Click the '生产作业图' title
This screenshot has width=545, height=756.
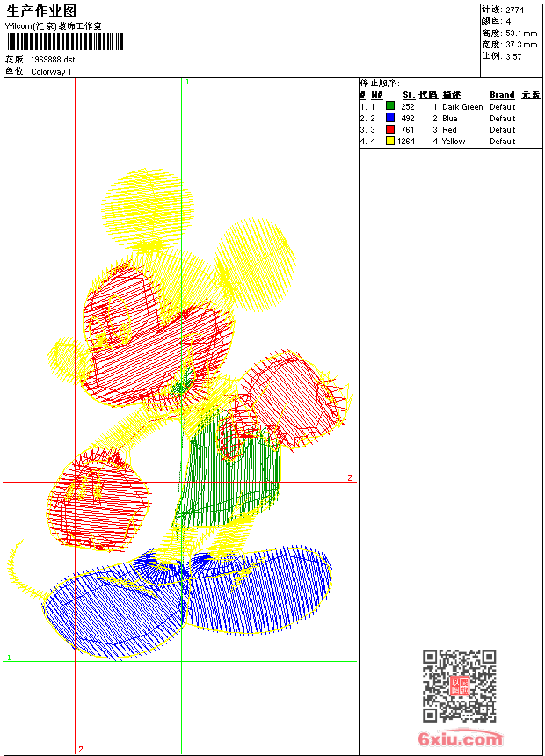coord(41,11)
